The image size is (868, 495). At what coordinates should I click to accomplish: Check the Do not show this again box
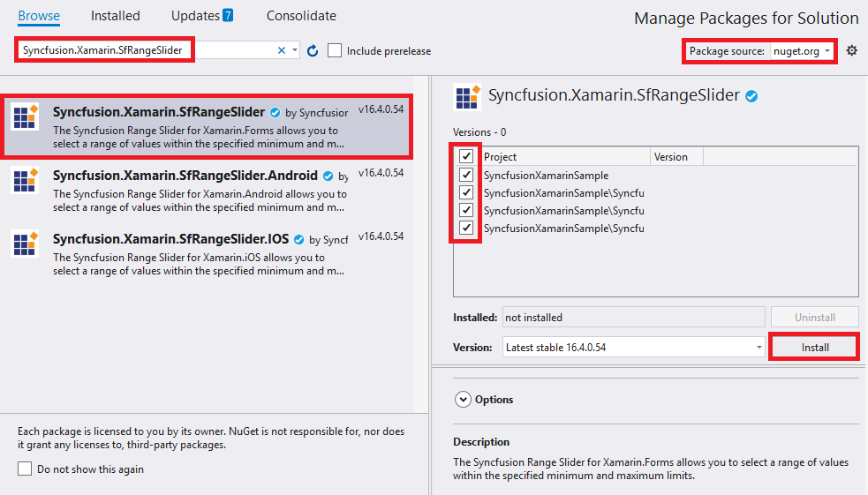[x=25, y=469]
